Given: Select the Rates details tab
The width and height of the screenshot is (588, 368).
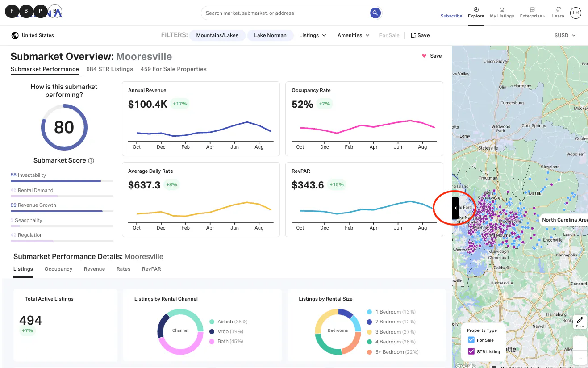Looking at the screenshot, I should tap(123, 269).
